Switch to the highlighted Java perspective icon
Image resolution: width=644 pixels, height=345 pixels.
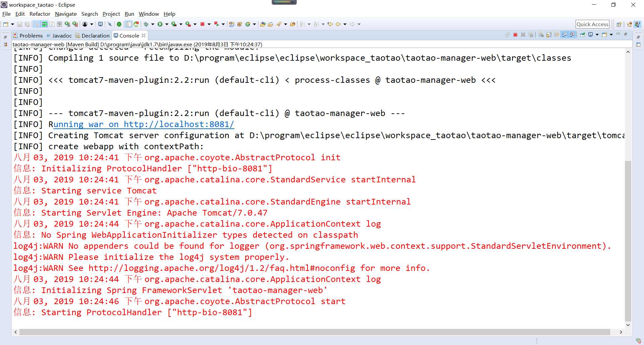coord(637,24)
